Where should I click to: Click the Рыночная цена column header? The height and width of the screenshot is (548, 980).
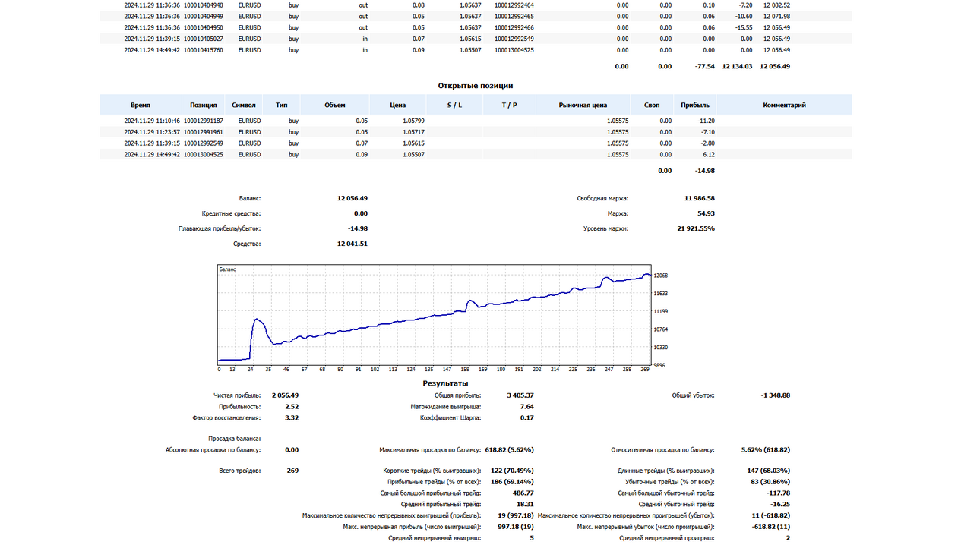583,105
